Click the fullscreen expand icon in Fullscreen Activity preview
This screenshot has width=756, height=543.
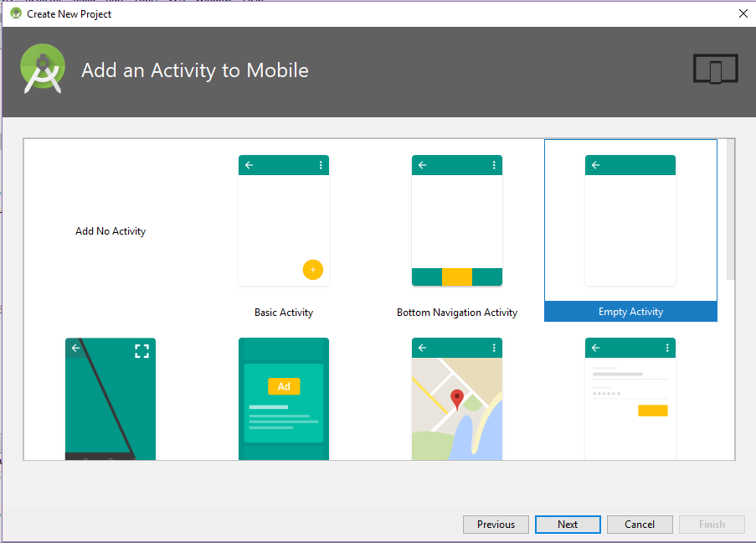[142, 351]
